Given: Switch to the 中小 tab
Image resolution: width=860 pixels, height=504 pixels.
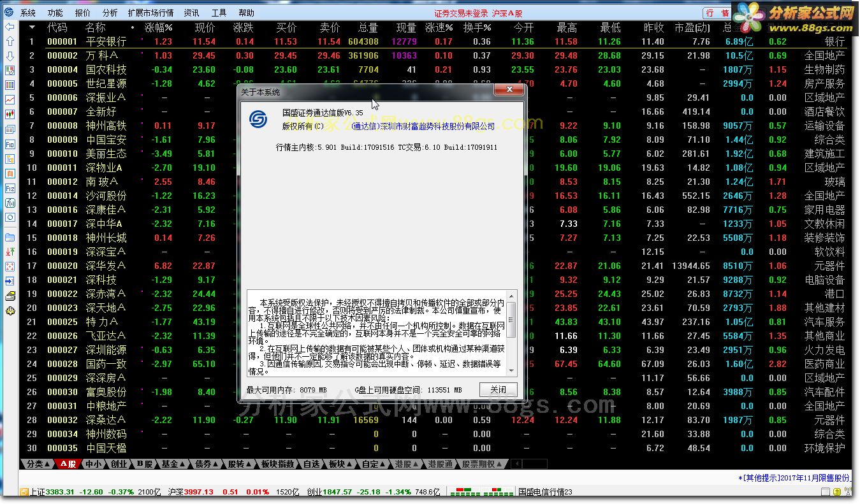Looking at the screenshot, I should click(x=94, y=464).
